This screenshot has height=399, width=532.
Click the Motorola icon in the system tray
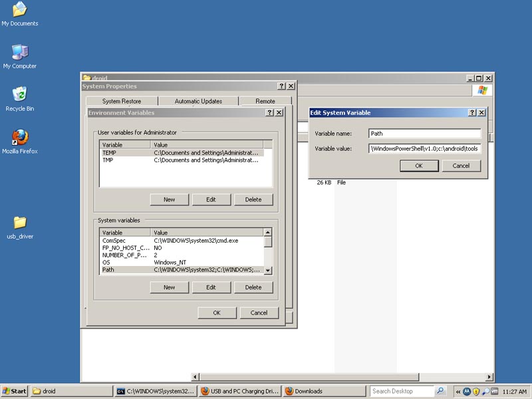[x=467, y=391]
